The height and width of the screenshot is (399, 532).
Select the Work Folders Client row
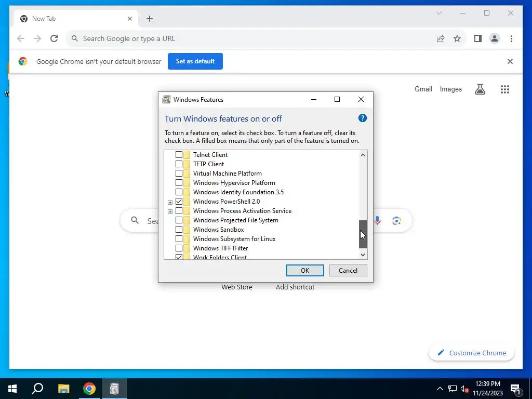pyautogui.click(x=220, y=257)
